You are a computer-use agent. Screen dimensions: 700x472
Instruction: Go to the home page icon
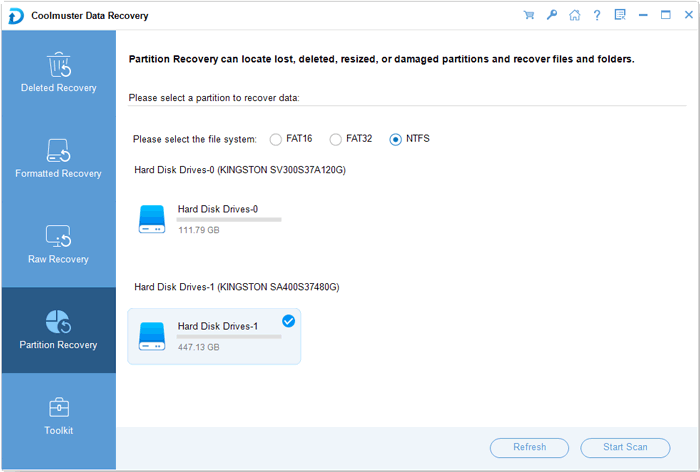coord(575,15)
